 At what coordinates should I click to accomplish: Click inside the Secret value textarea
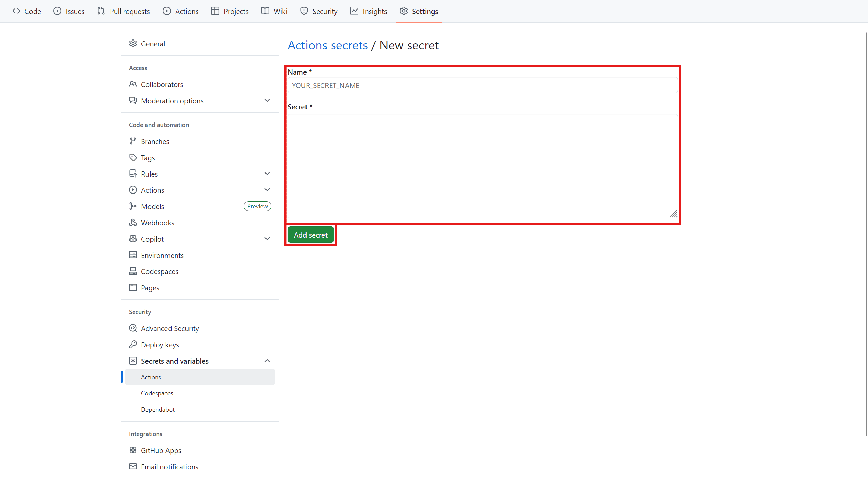483,166
